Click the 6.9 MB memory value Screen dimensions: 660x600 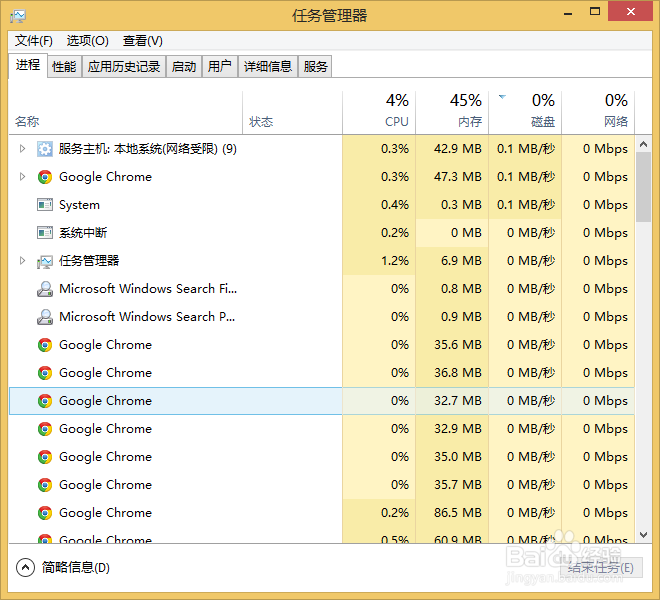click(461, 261)
